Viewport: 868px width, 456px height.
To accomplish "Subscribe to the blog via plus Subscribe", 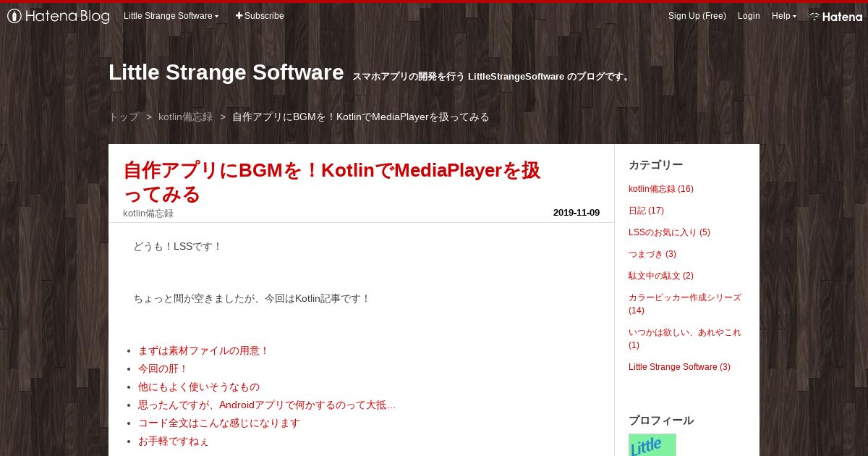I will point(260,16).
